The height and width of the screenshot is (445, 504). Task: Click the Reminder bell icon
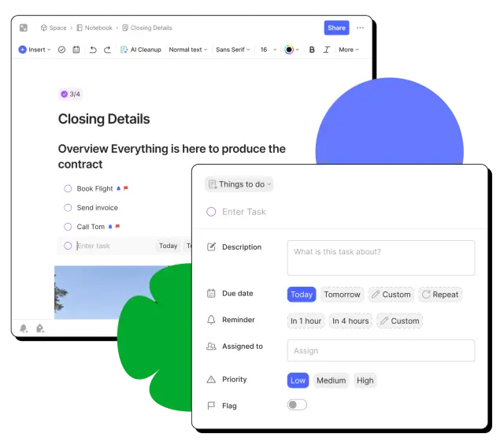coord(211,320)
